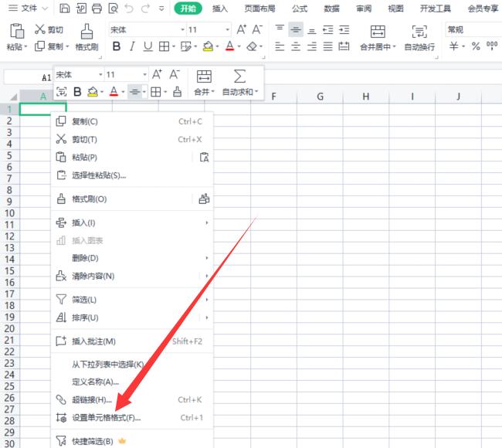Click the percent style icon
This screenshot has width=502, height=448.
click(x=476, y=46)
